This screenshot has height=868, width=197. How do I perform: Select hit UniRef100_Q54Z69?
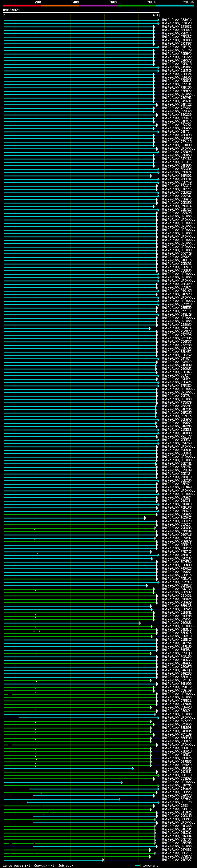[x=176, y=443]
